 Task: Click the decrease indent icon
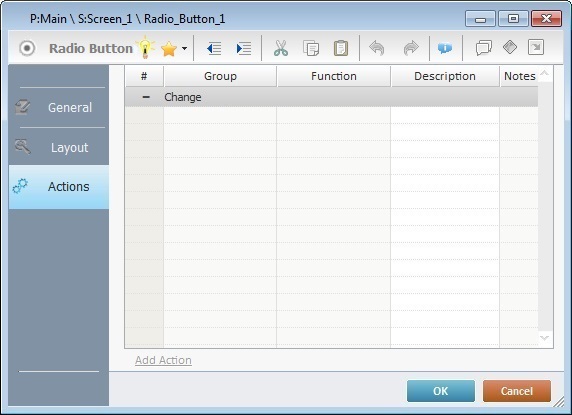214,48
